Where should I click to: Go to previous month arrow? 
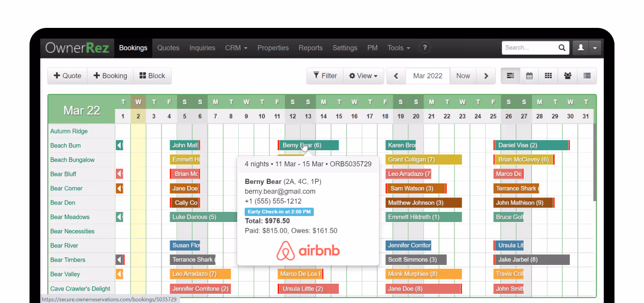coord(396,76)
